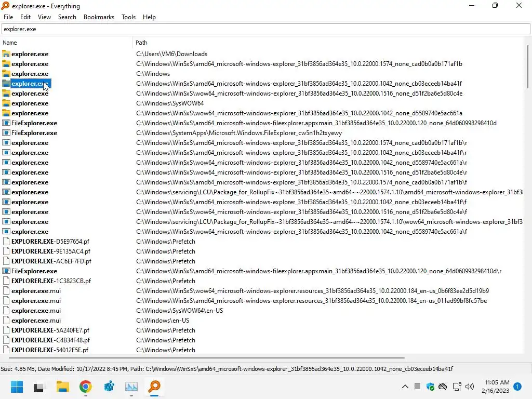Screen dimensions: 532x399
Task: Open the Edit menu
Action: 25,17
